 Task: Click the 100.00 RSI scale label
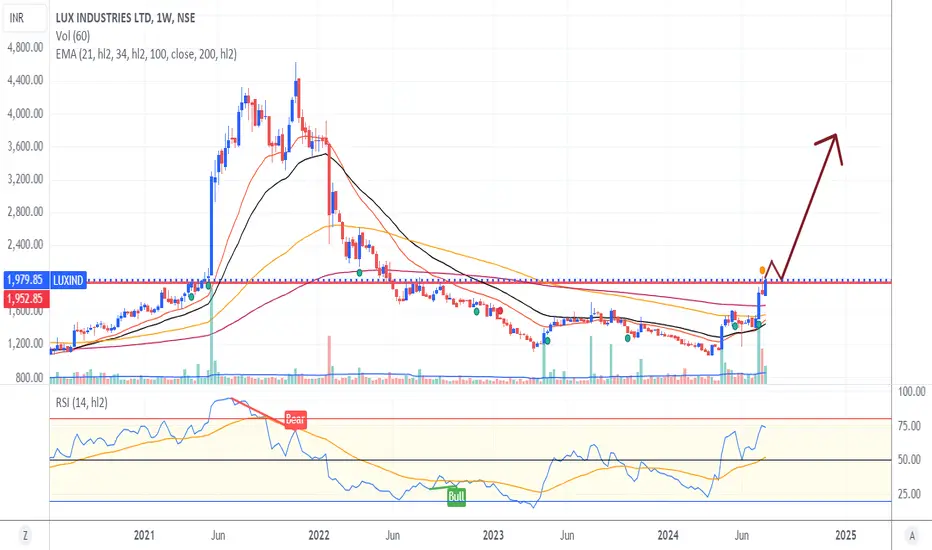[912, 392]
